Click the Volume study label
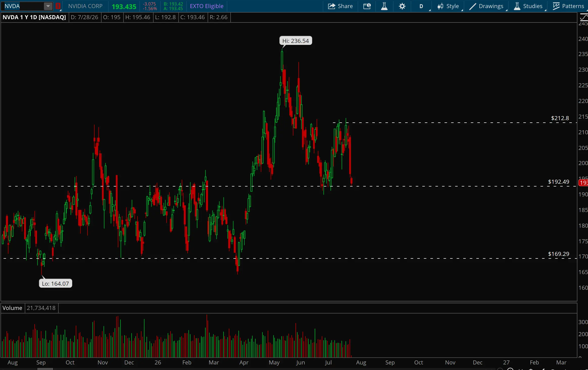The height and width of the screenshot is (370, 588). (12, 308)
